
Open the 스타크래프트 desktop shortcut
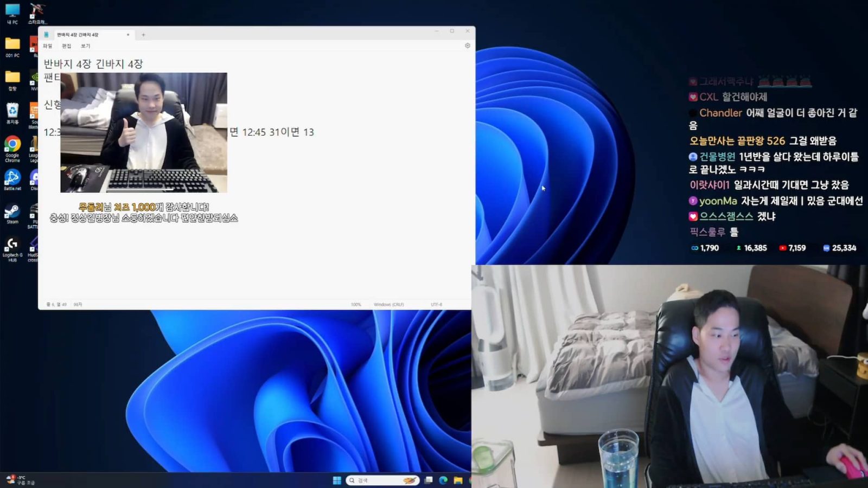click(x=37, y=14)
